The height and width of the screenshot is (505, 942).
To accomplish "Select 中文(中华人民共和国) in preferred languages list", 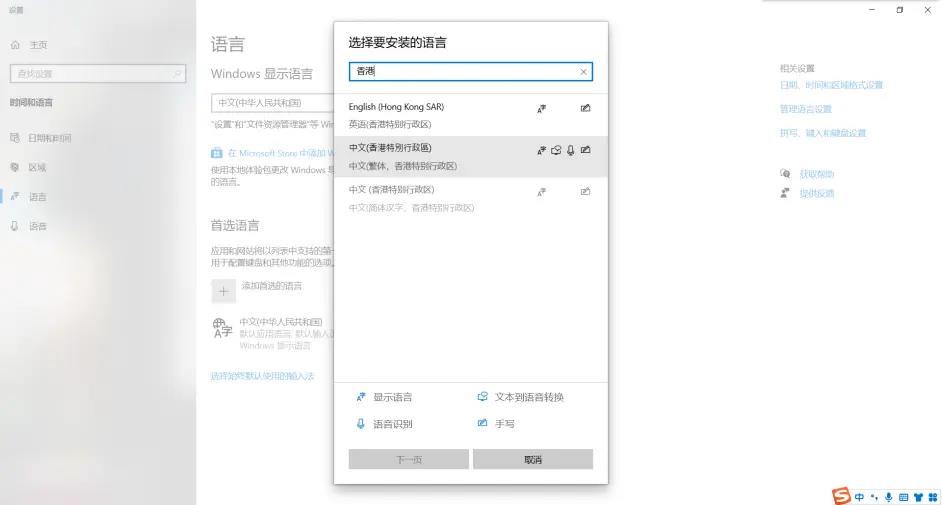I will tap(272, 333).
